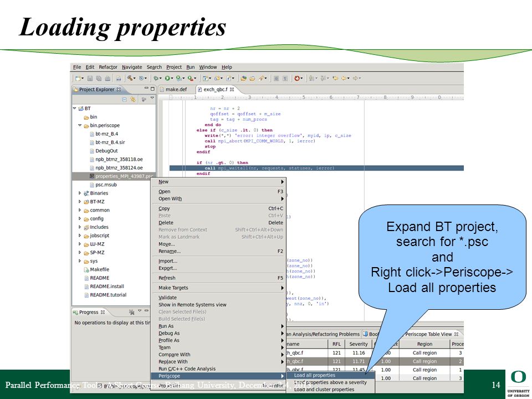Screen dimensions: 532x399
Task: Choose Load properties above a severity
Action: [331, 382]
